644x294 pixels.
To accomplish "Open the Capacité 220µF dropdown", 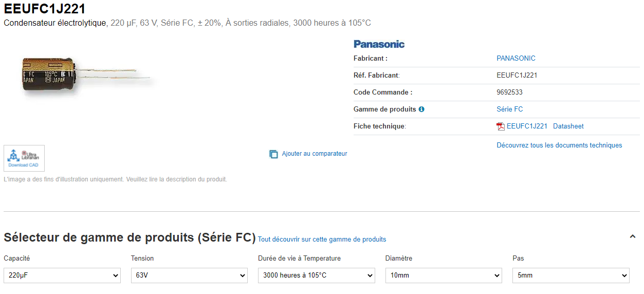I will [62, 275].
